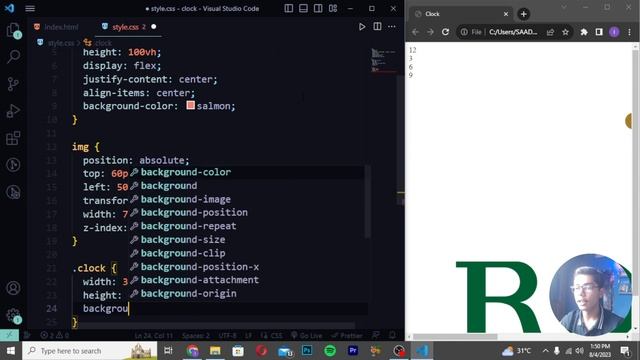Click the code minimap in editor
This screenshot has width=640, height=360.
point(383,60)
